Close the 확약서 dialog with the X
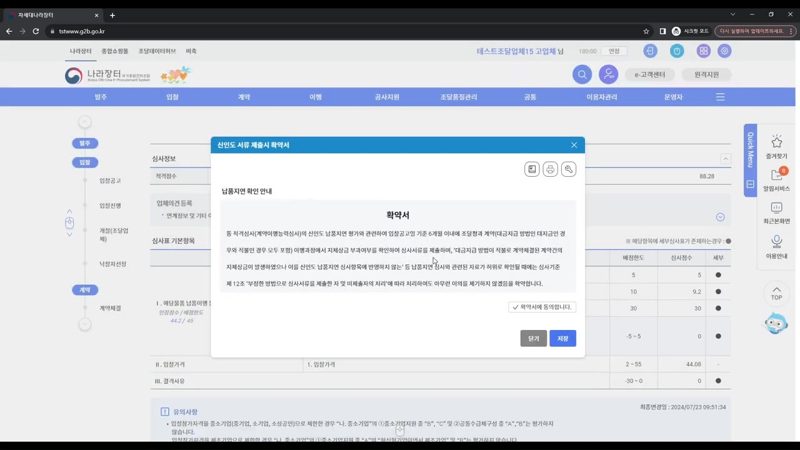The width and height of the screenshot is (800, 450). point(574,145)
